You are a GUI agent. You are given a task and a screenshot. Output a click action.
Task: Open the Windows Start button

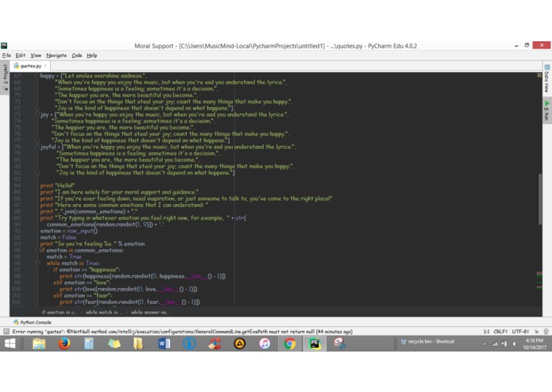[x=10, y=344]
